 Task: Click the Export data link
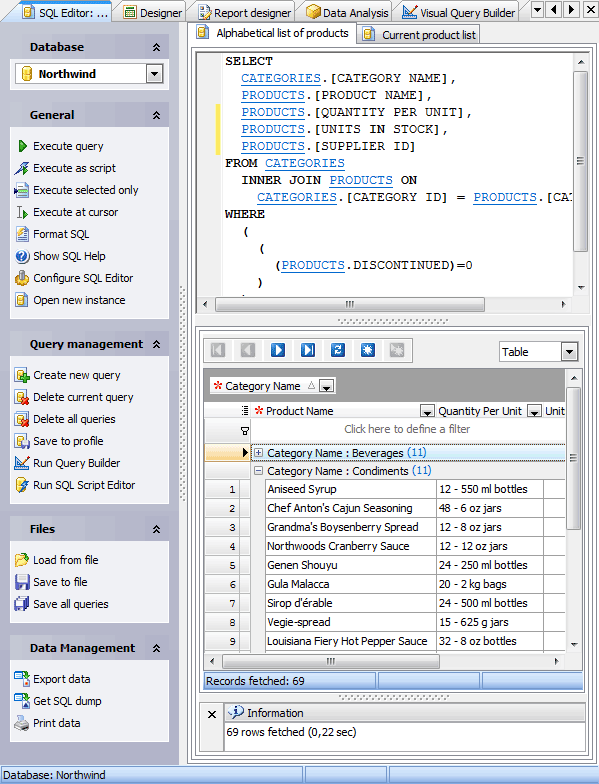(x=62, y=679)
